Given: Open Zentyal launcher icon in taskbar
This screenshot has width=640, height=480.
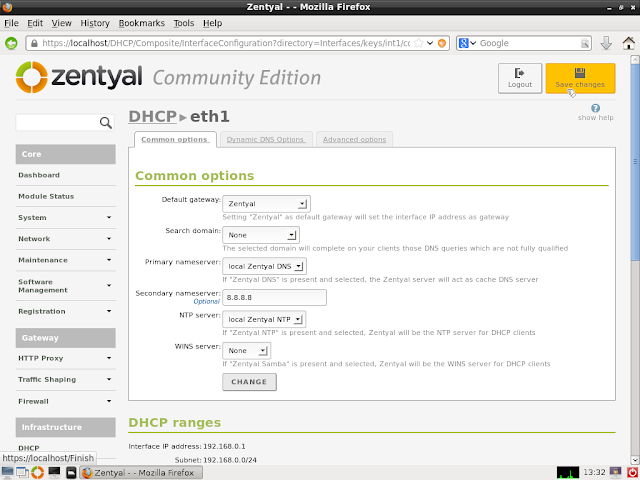Looking at the screenshot, I should (38, 473).
